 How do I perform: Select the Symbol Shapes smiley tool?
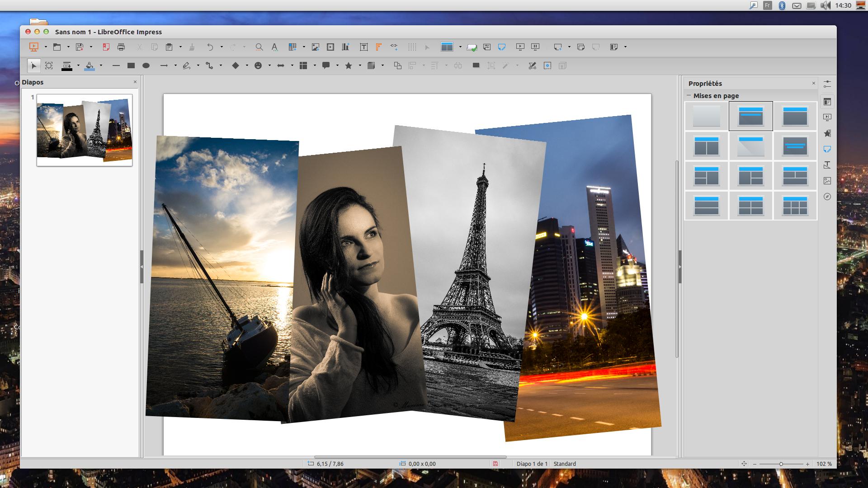pos(258,66)
